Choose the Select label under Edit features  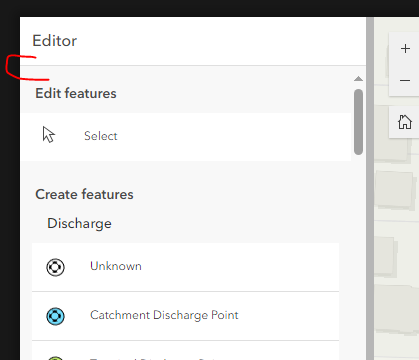point(101,136)
